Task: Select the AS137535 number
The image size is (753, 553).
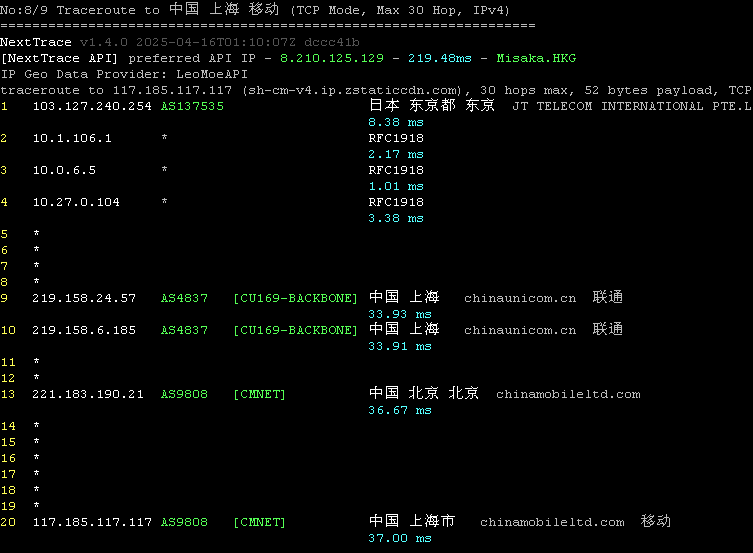Action: (192, 106)
